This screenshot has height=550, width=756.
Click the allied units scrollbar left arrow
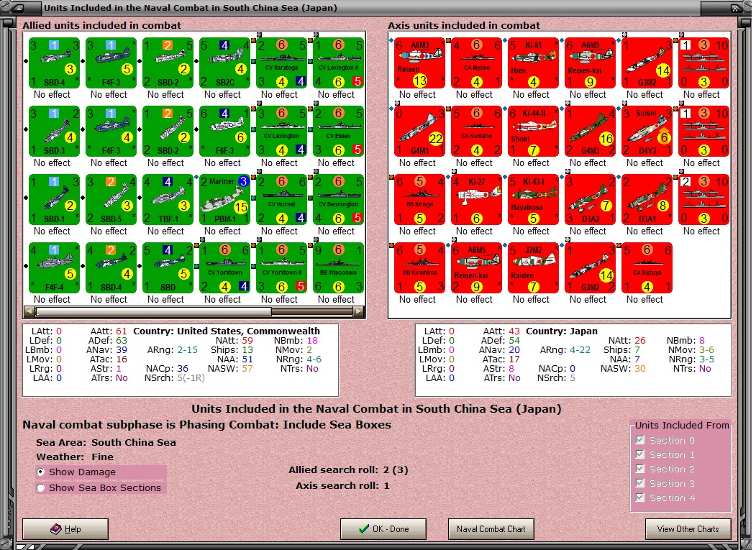pos(29,311)
